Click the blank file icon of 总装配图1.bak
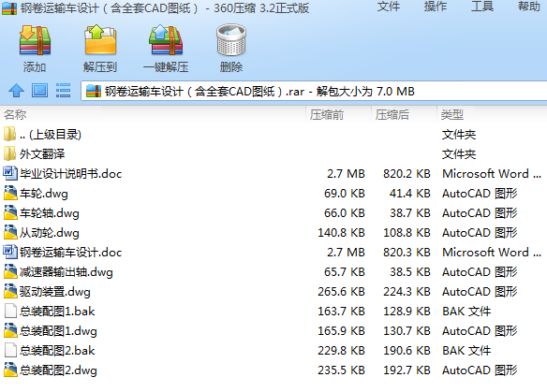This screenshot has width=547, height=392. coord(10,311)
